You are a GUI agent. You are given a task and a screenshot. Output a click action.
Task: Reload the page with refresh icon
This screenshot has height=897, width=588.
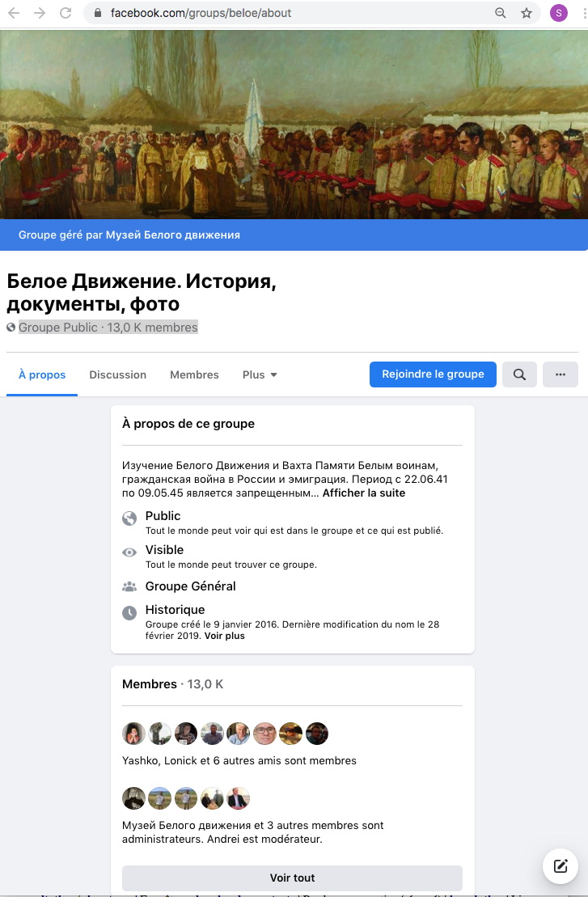(x=66, y=13)
